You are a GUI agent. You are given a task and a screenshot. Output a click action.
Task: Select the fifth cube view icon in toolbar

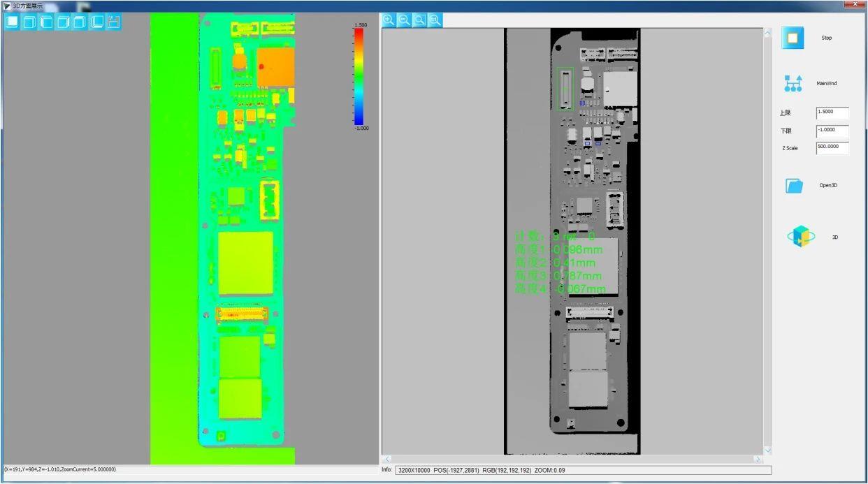pos(80,22)
